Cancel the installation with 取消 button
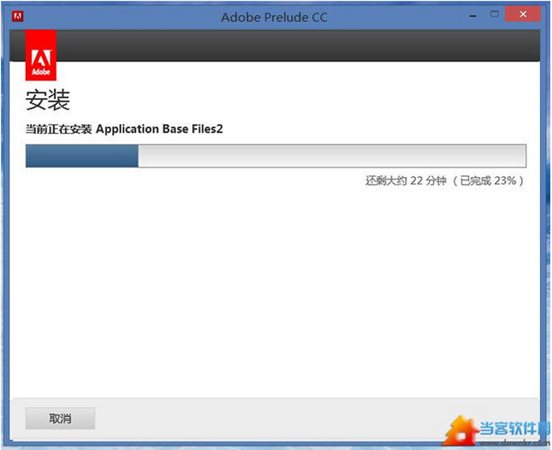552x450 pixels. click(x=60, y=418)
